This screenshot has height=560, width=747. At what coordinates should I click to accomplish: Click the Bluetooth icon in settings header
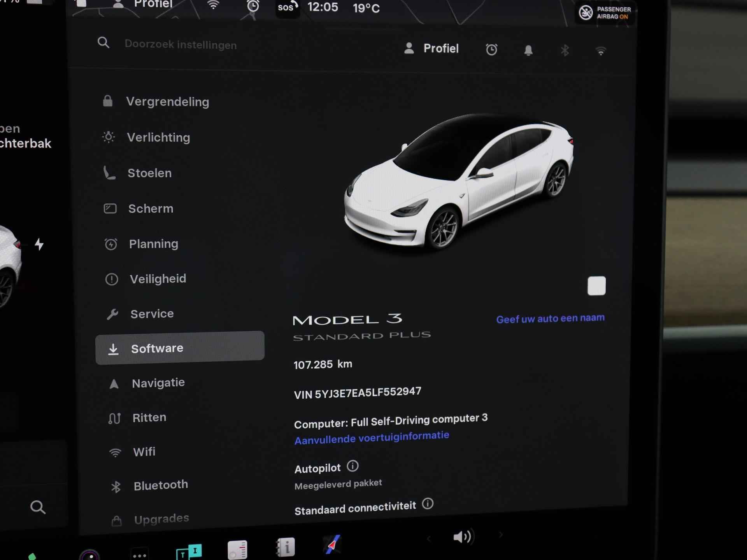tap(565, 50)
